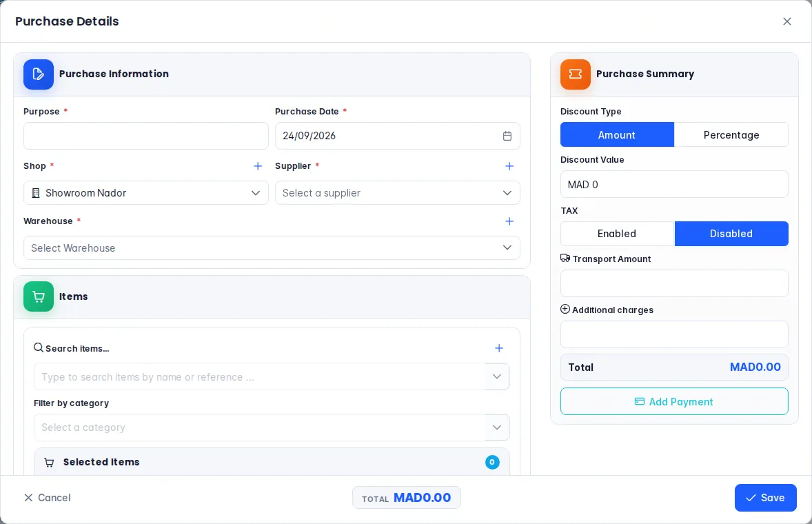Click the Transport Amount truck icon

[x=565, y=258]
